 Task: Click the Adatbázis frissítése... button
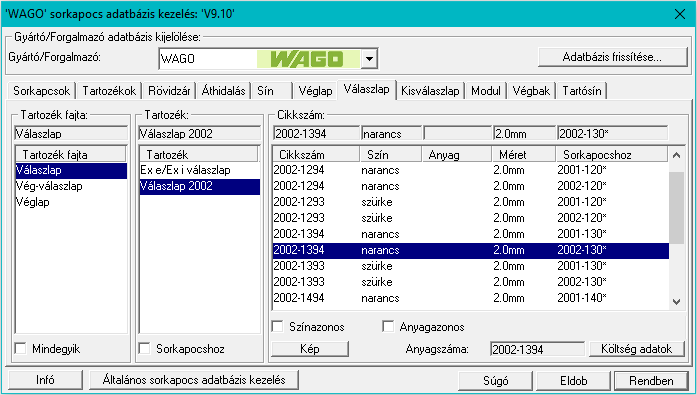pos(613,57)
